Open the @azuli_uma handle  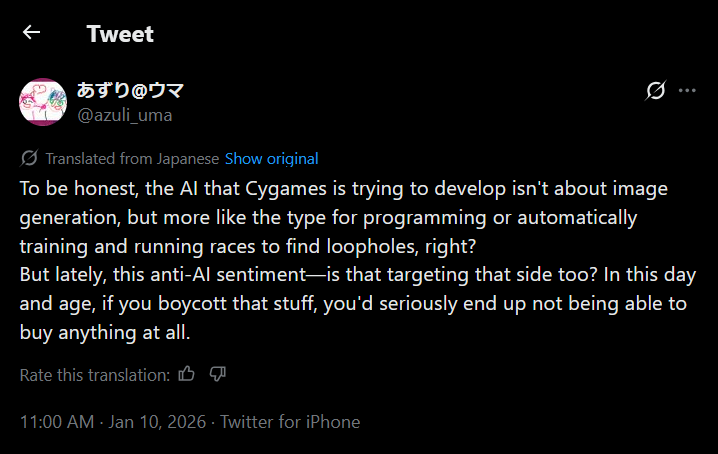124,115
